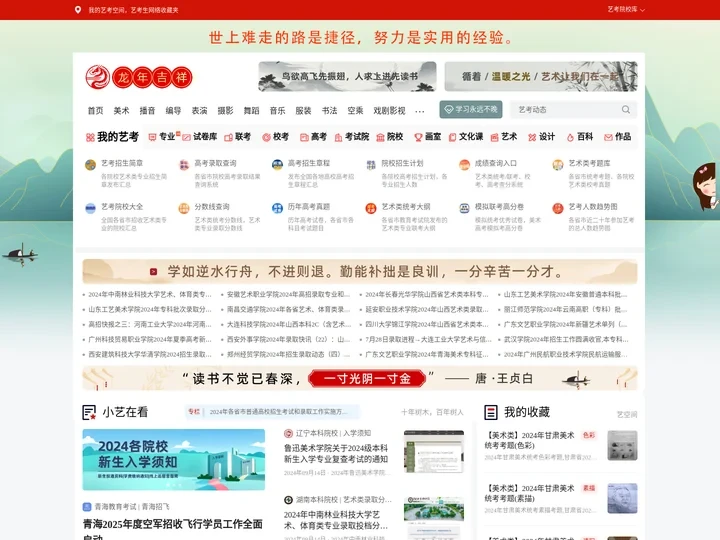Screen dimensions: 720x540
Task: Open the 专栏 2024年各省市普通高校招生 notice
Action: pyautogui.click(x=272, y=412)
